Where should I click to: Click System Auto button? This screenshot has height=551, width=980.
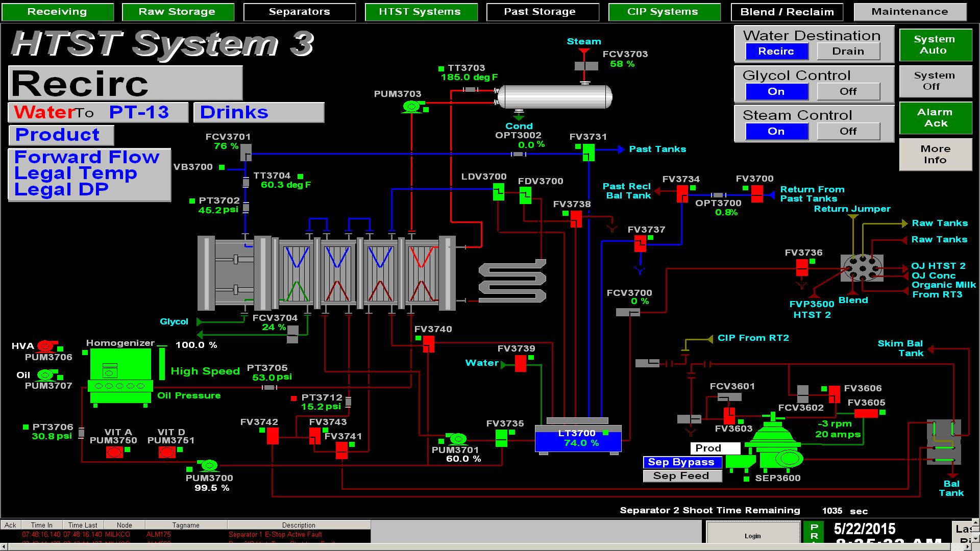(x=935, y=45)
